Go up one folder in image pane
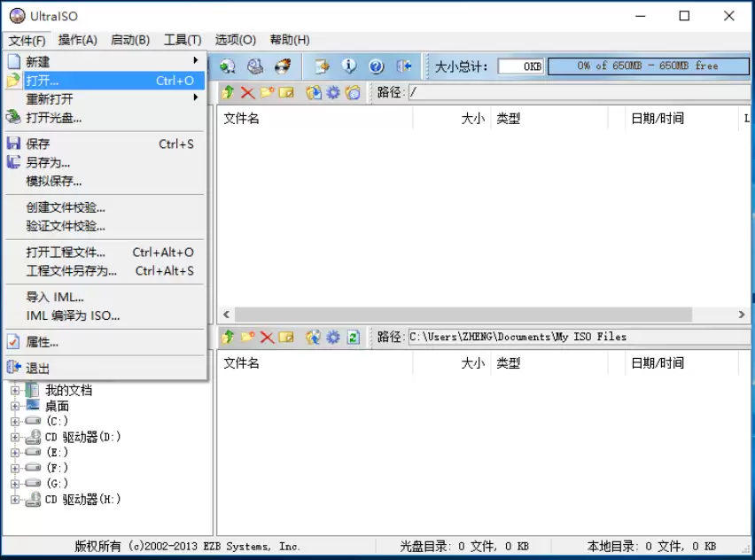Viewport: 755px width, 560px height. click(x=229, y=92)
